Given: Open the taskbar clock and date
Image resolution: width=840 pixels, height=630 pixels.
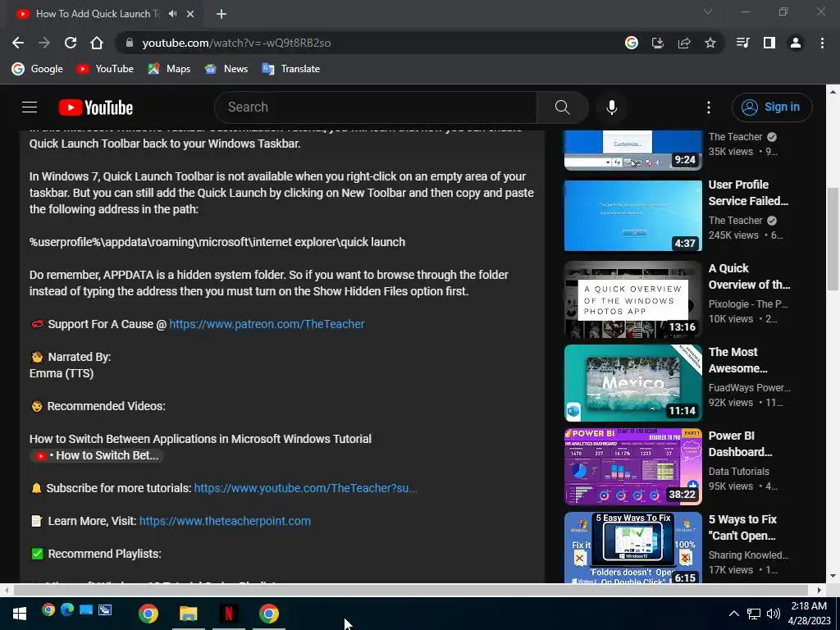Looking at the screenshot, I should [809, 614].
